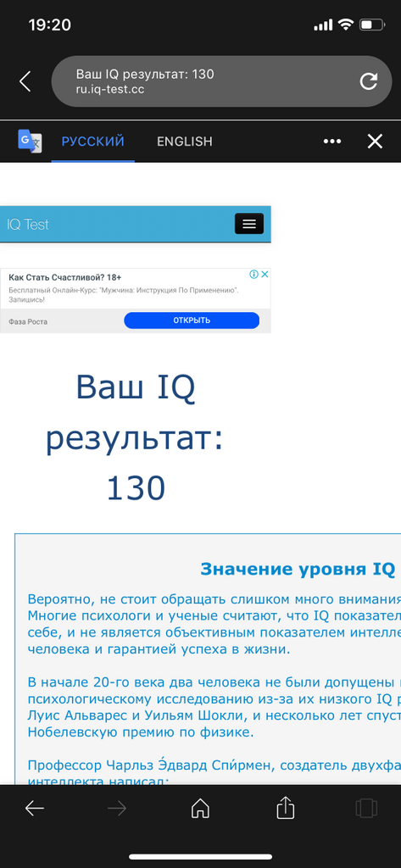Go back with bottom toolbar arrow
This screenshot has width=401, height=868.
click(x=35, y=809)
